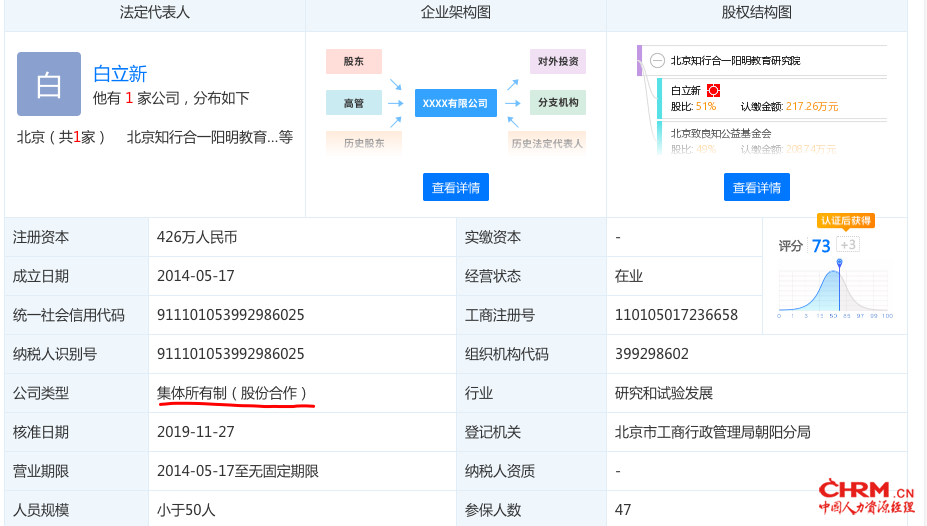Click the 217.26万元 subscribed amount

812,106
